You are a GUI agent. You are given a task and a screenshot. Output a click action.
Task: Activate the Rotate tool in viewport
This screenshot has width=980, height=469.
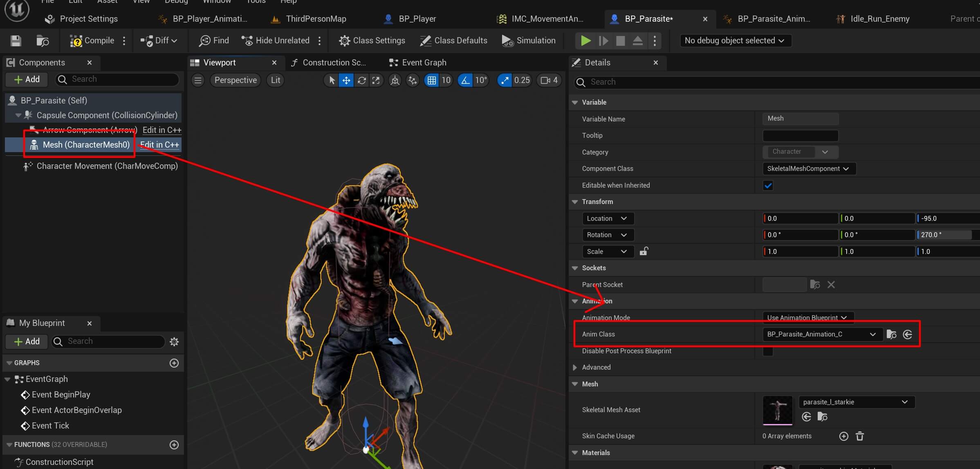tap(361, 80)
